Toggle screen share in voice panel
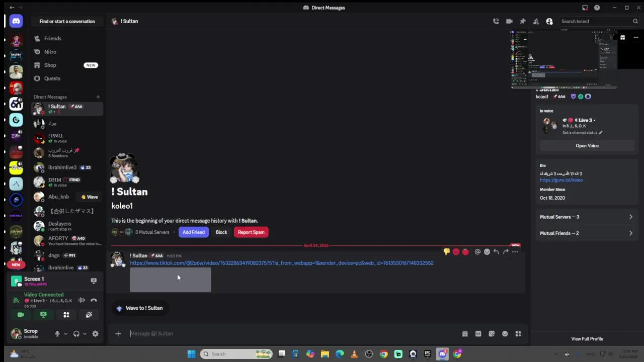The image size is (644, 362). click(x=43, y=315)
